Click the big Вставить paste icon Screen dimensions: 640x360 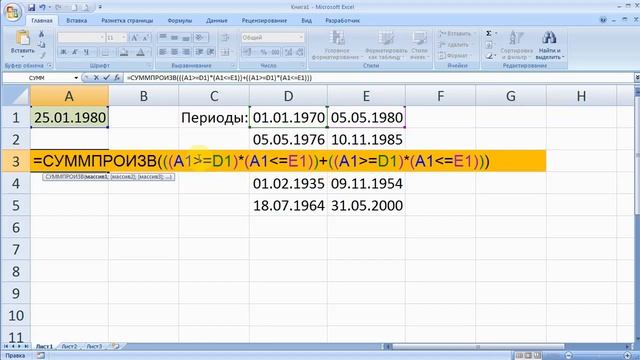click(22, 38)
